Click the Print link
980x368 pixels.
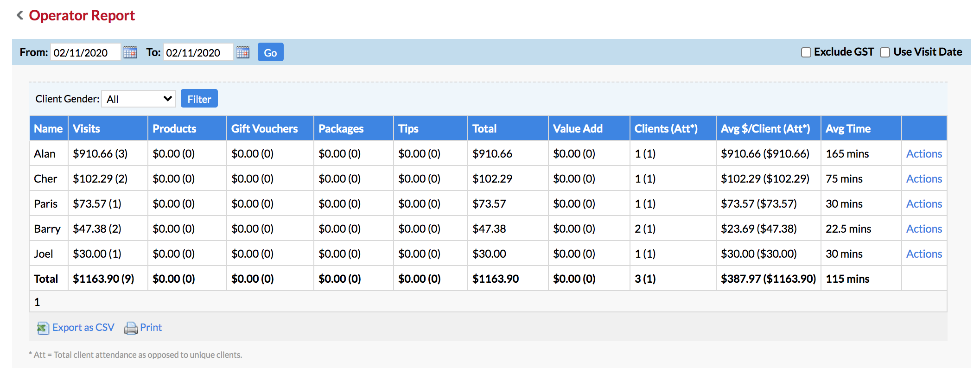tap(151, 328)
